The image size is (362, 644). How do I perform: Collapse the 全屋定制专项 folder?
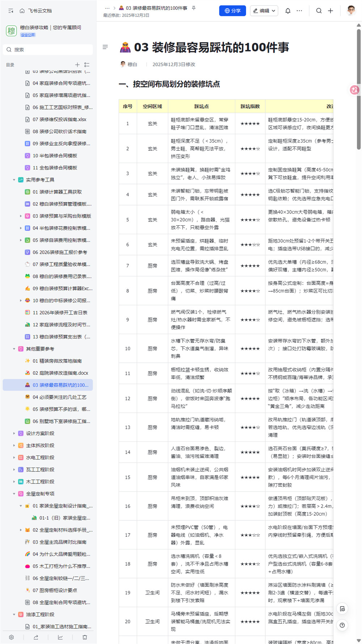coord(14,494)
